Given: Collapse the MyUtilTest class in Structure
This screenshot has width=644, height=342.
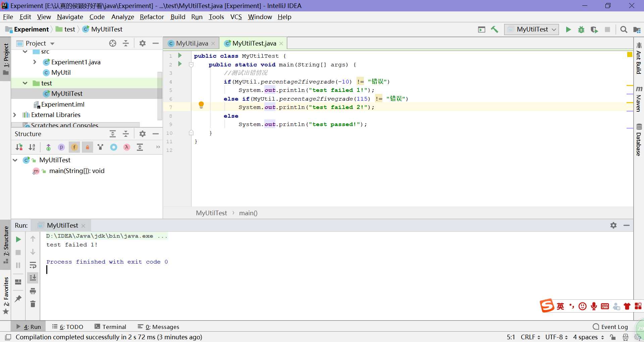Looking at the screenshot, I should (15, 160).
